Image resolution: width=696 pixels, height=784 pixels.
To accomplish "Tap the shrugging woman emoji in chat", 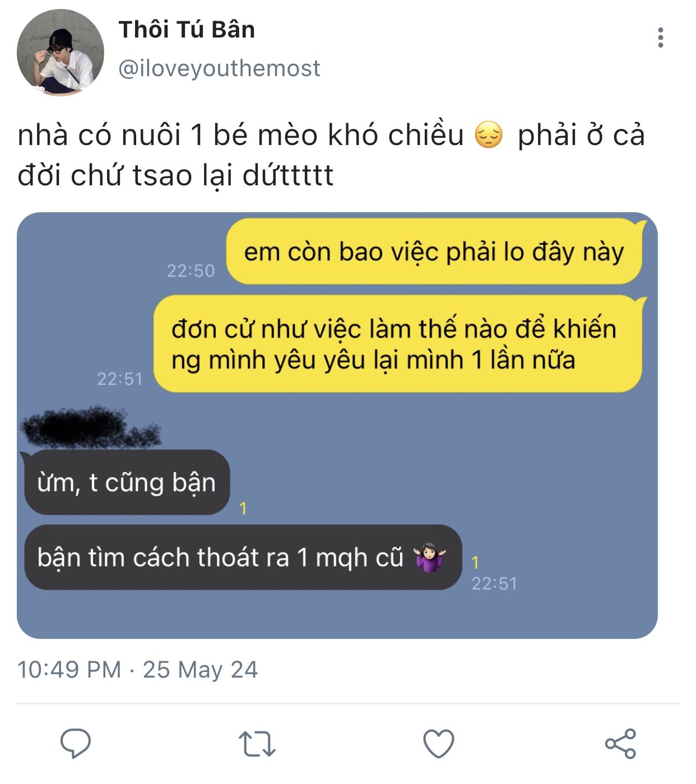I will 430,557.
